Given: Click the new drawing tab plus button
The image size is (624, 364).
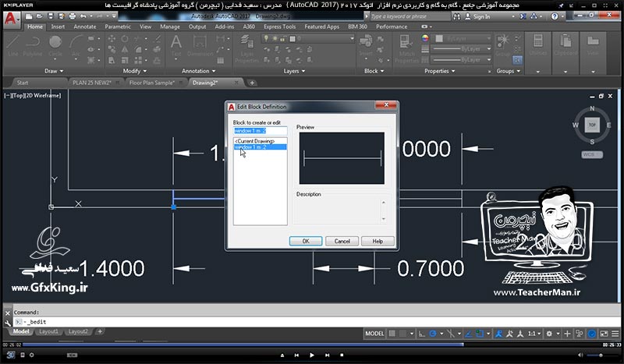Looking at the screenshot, I should coord(252,83).
